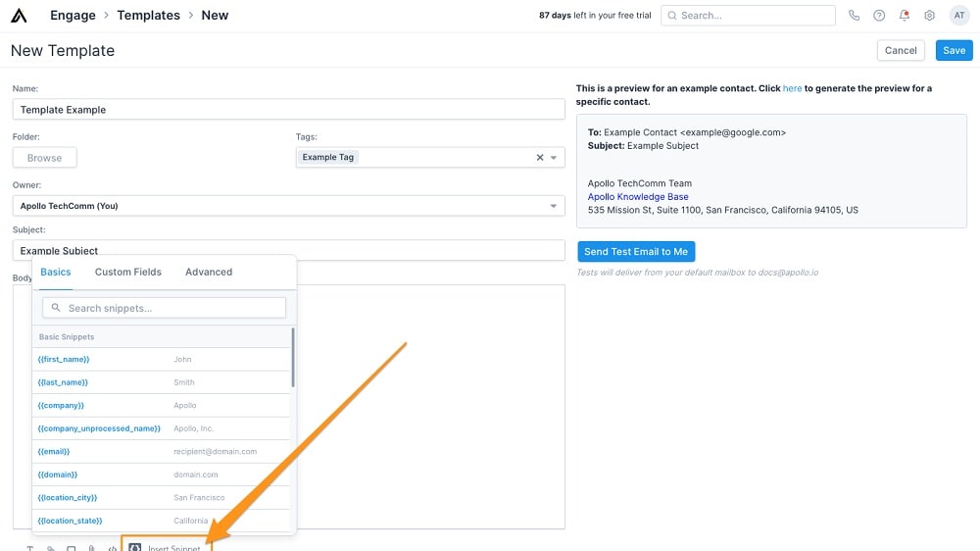The height and width of the screenshot is (551, 980).
Task: Browse for a folder
Action: pos(44,158)
